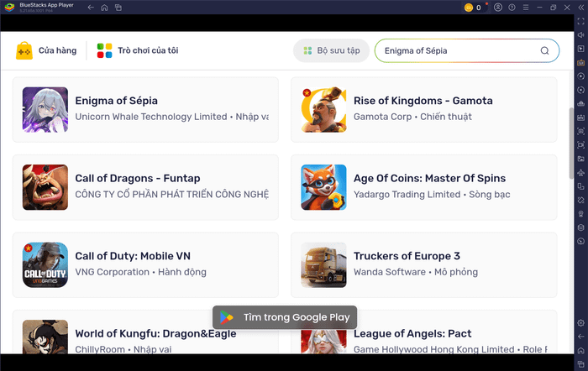The image size is (588, 371).
Task: Open the account profile icon in the title bar
Action: [x=498, y=7]
